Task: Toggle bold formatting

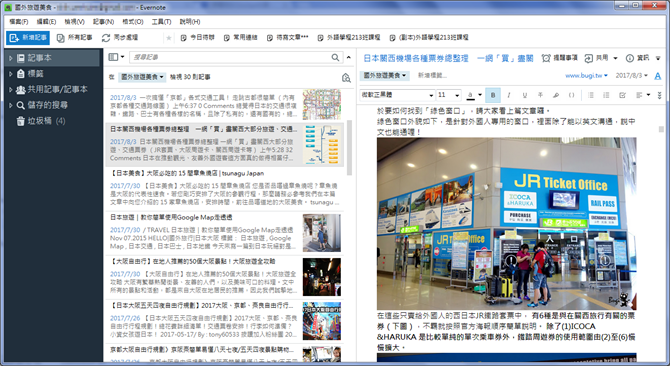Action: click(x=493, y=95)
